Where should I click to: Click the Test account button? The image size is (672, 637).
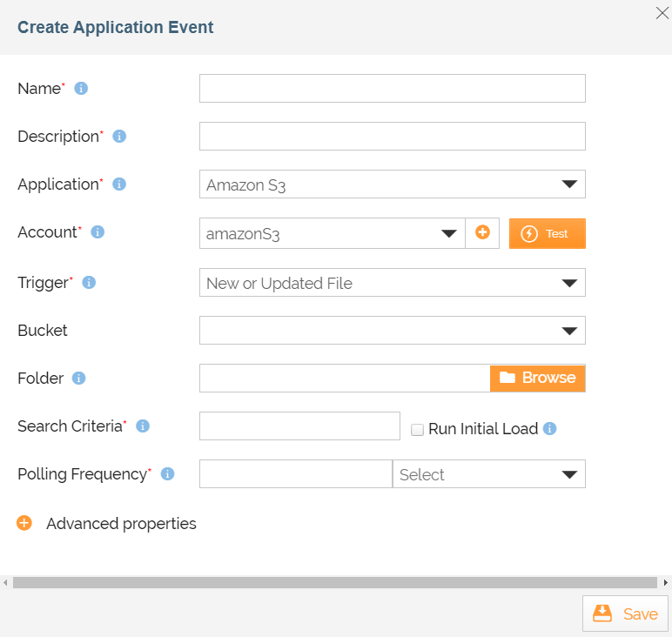547,233
